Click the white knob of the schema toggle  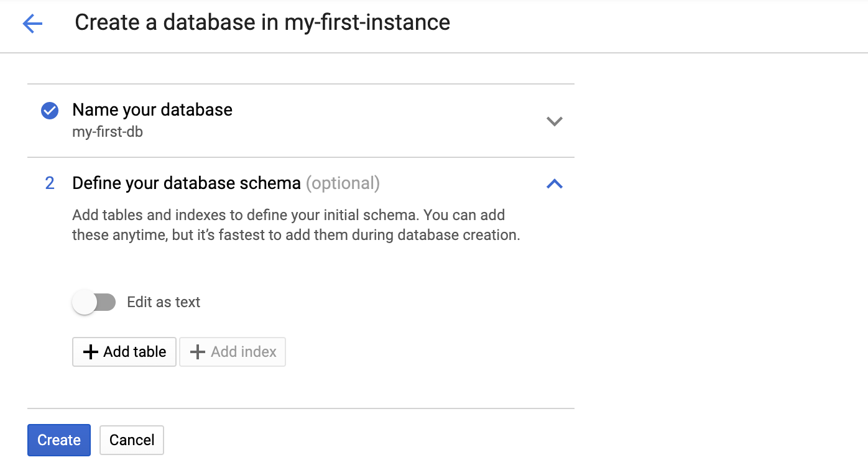click(85, 303)
